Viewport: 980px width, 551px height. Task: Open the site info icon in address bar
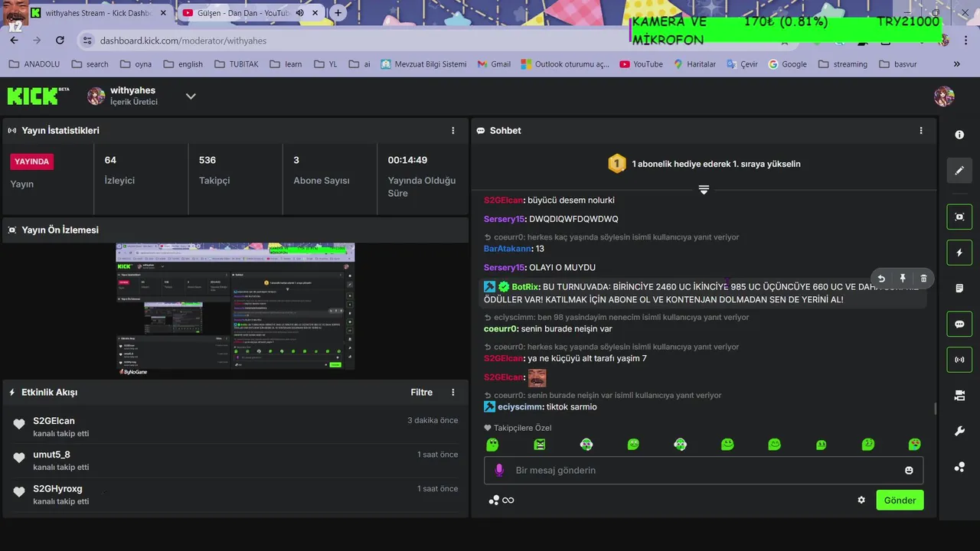pyautogui.click(x=87, y=41)
